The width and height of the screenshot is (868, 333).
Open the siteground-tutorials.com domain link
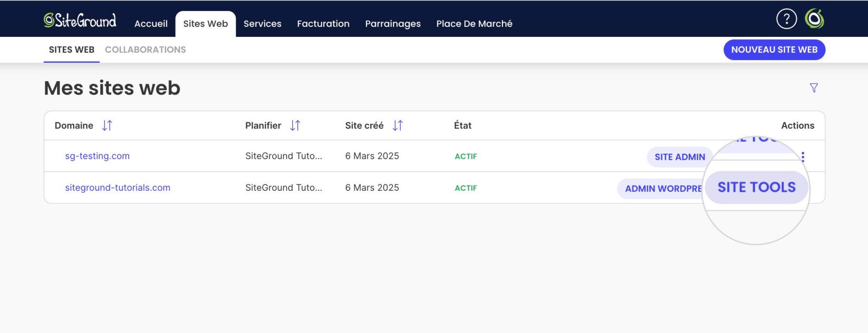(x=118, y=188)
